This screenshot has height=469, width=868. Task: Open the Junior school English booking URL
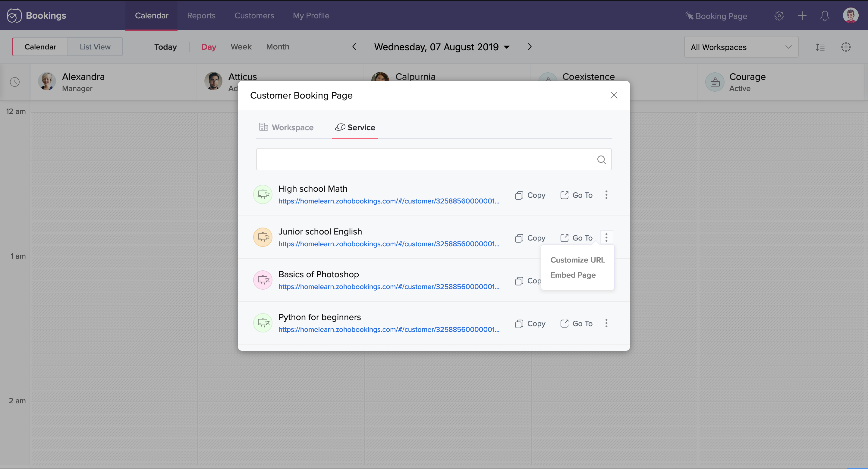click(x=388, y=244)
